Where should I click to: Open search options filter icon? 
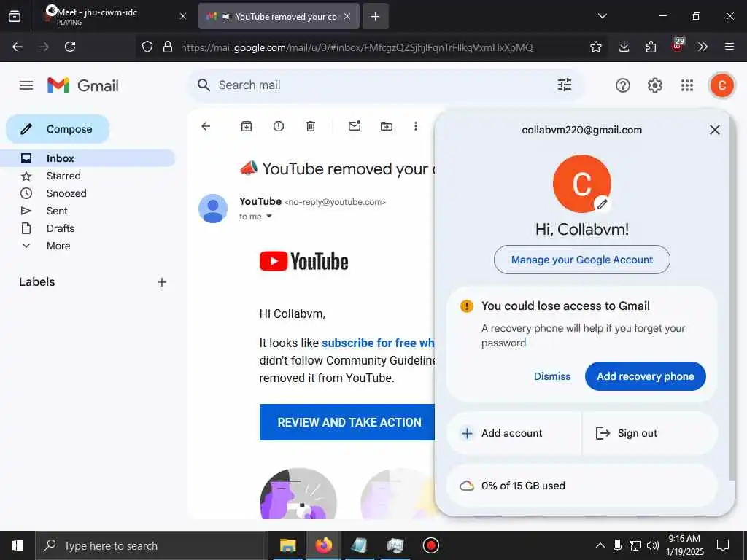coord(564,85)
